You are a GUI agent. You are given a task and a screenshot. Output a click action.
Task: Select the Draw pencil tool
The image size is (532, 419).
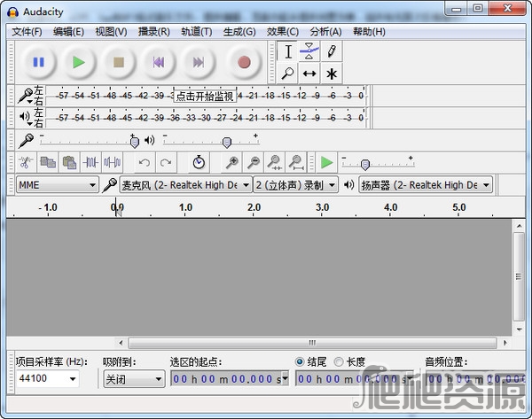332,52
